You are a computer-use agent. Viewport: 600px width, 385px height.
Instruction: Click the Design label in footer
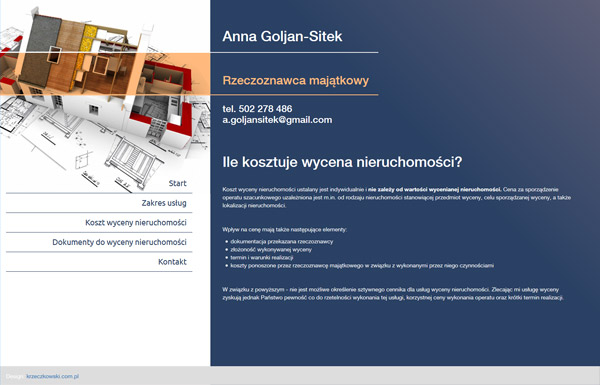click(15, 376)
